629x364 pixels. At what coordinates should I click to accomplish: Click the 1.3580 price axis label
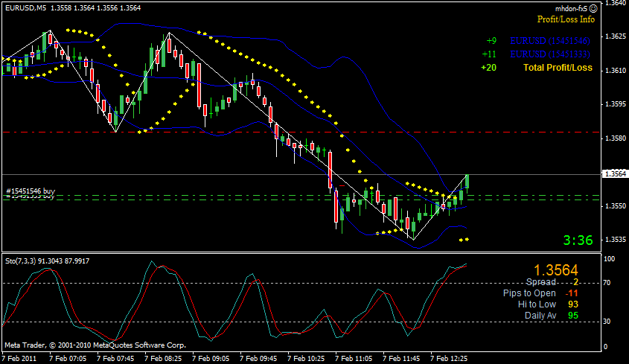pos(615,138)
